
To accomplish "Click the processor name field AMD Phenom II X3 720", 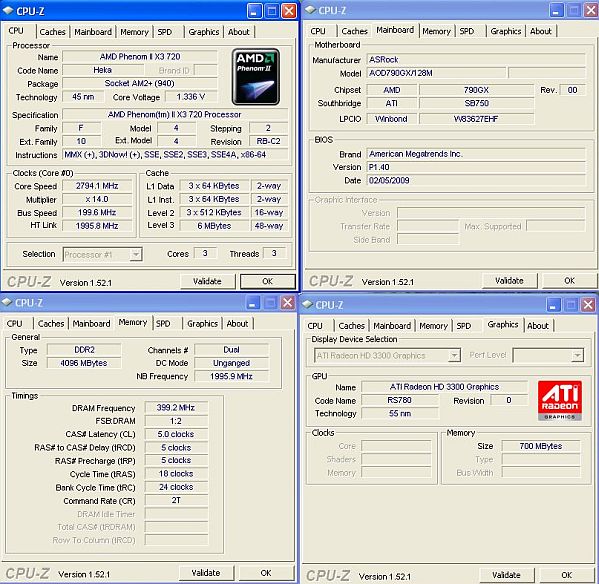I will [x=140, y=57].
